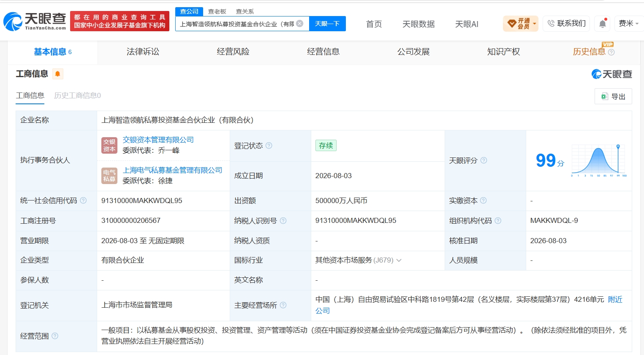Screen dimensions: 644x355
Task: Click the red promotional banner
Action: coord(120,21)
